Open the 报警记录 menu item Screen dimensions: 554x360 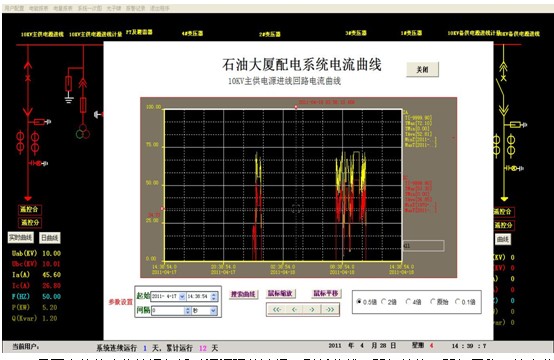(136, 8)
